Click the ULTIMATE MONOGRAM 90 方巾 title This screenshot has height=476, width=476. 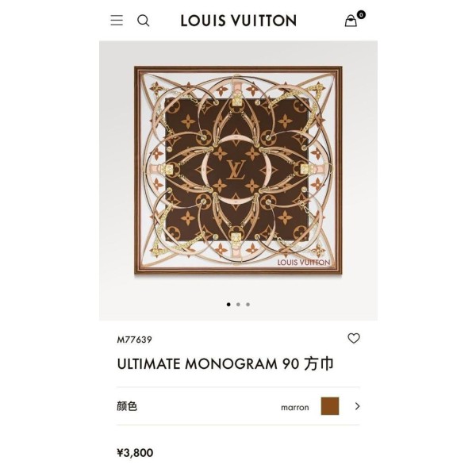[225, 363]
